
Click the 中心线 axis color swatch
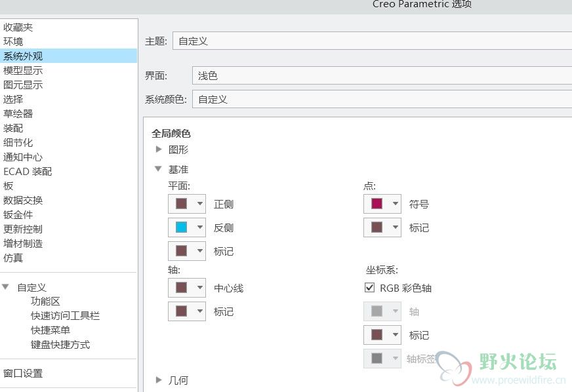click(x=181, y=288)
